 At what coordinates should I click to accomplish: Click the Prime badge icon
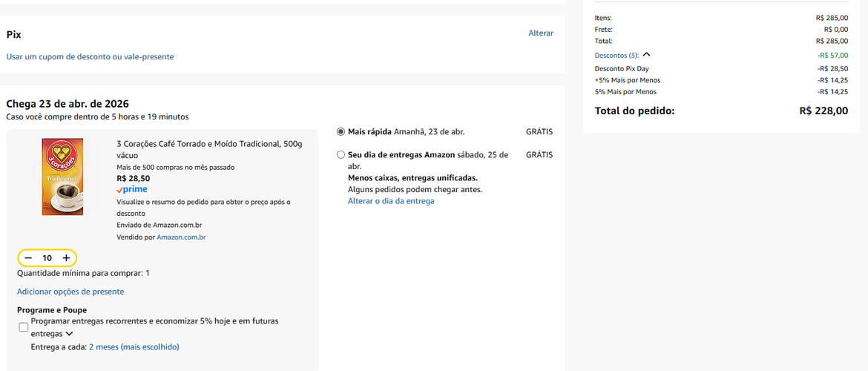(132, 189)
